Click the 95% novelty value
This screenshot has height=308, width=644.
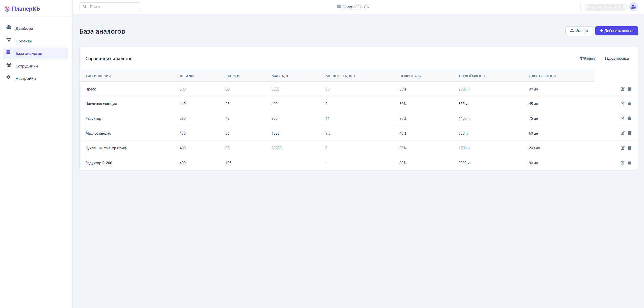403,148
